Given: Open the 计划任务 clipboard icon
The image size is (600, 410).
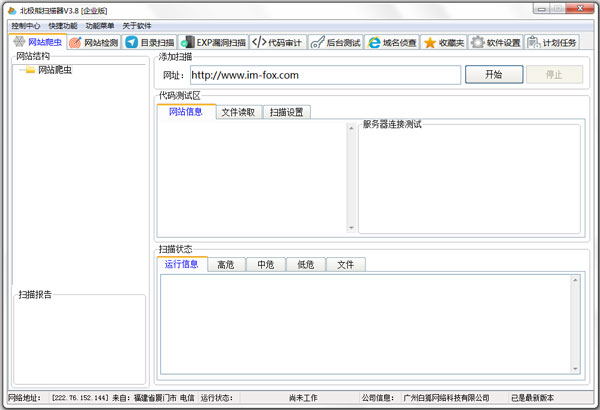Looking at the screenshot, I should [534, 43].
